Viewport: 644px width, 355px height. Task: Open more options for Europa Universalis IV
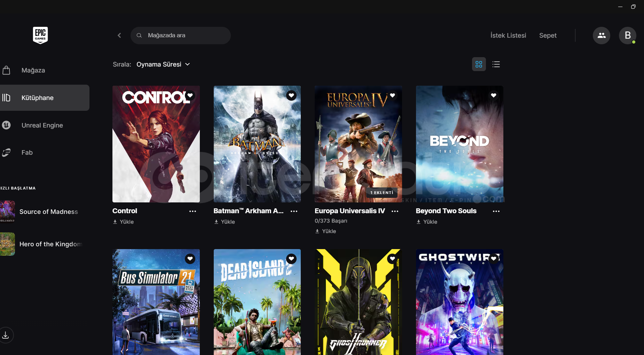coord(395,211)
